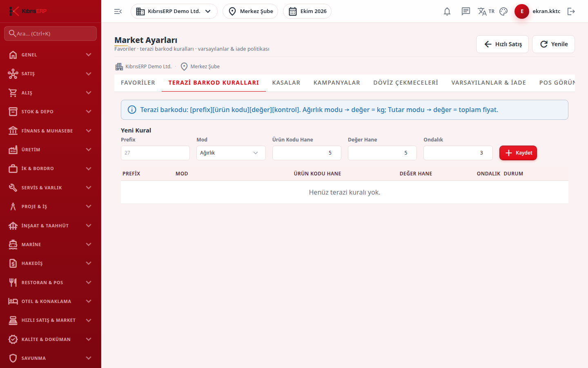The image size is (588, 368).
Task: Focus the sidebar search field
Action: pyautogui.click(x=51, y=34)
